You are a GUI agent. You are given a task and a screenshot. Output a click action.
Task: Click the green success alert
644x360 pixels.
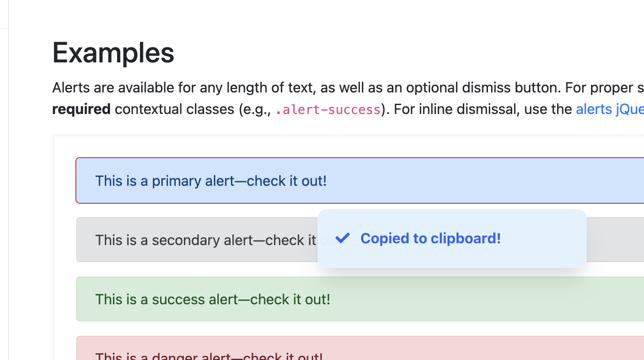360,299
